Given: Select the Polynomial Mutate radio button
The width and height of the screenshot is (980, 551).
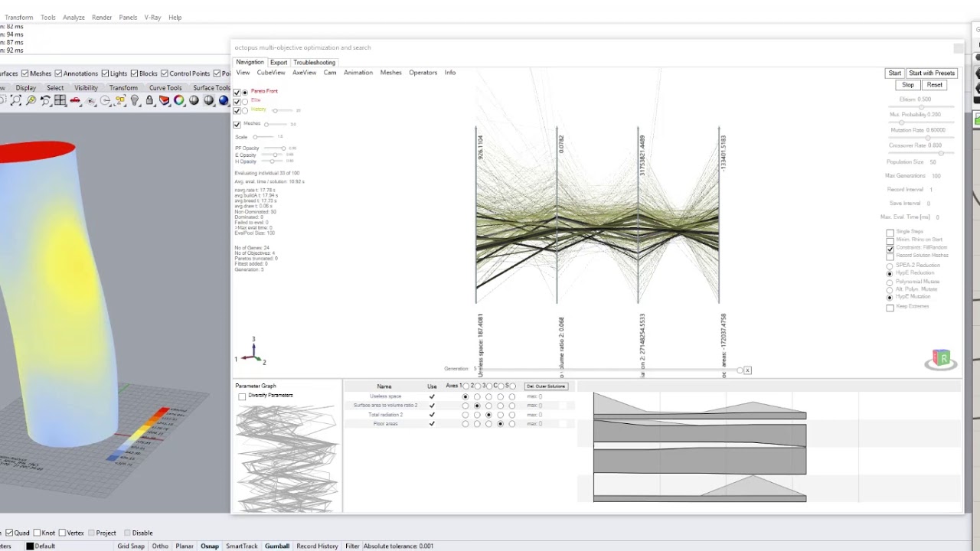Looking at the screenshot, I should click(890, 282).
